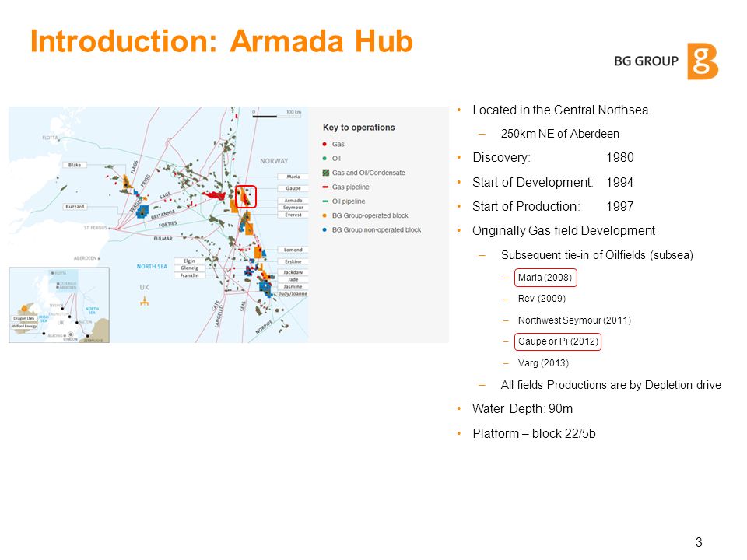Click the hatched Gas and Oil/Condensate legend square
747x560 pixels.
[326, 173]
